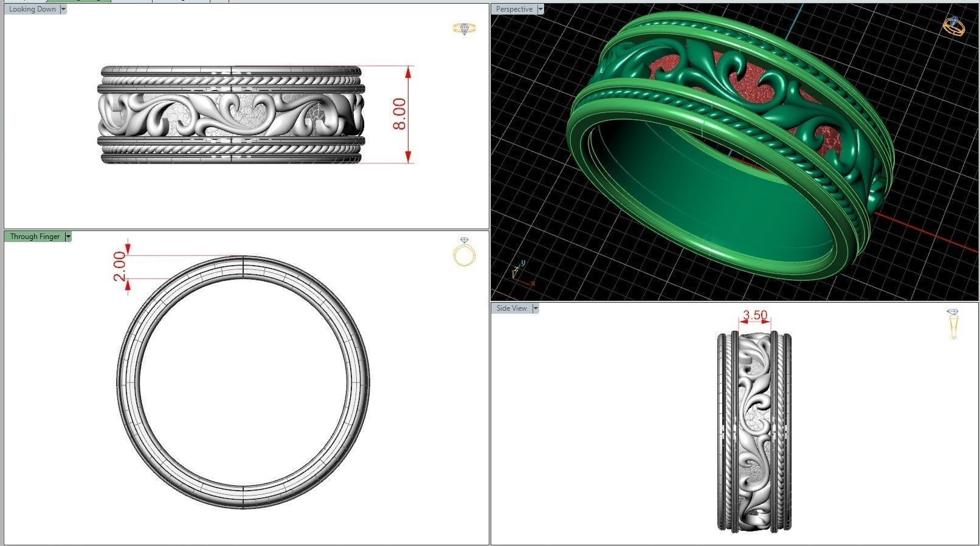Select the horizontal ring band in Looking Down view
Viewport: 980px width, 546px height.
pyautogui.click(x=231, y=114)
